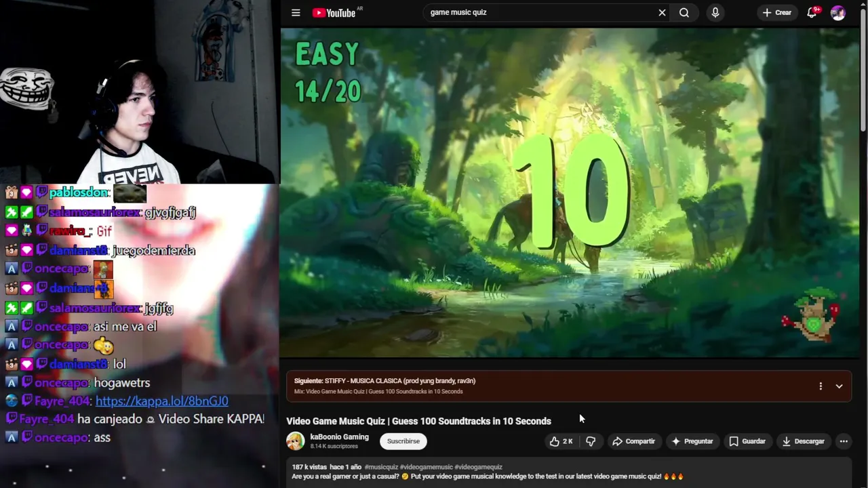This screenshot has height=488, width=868.
Task: Click the Preguntar AI button
Action: [x=692, y=441]
